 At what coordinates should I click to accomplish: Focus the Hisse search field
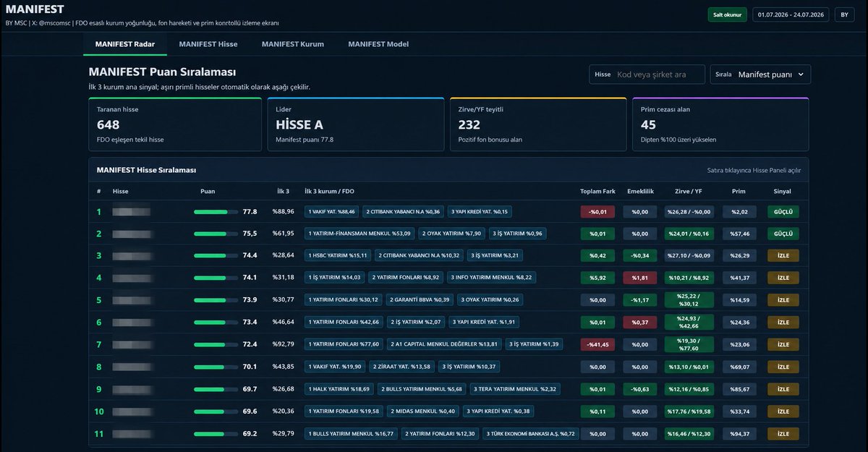647,74
